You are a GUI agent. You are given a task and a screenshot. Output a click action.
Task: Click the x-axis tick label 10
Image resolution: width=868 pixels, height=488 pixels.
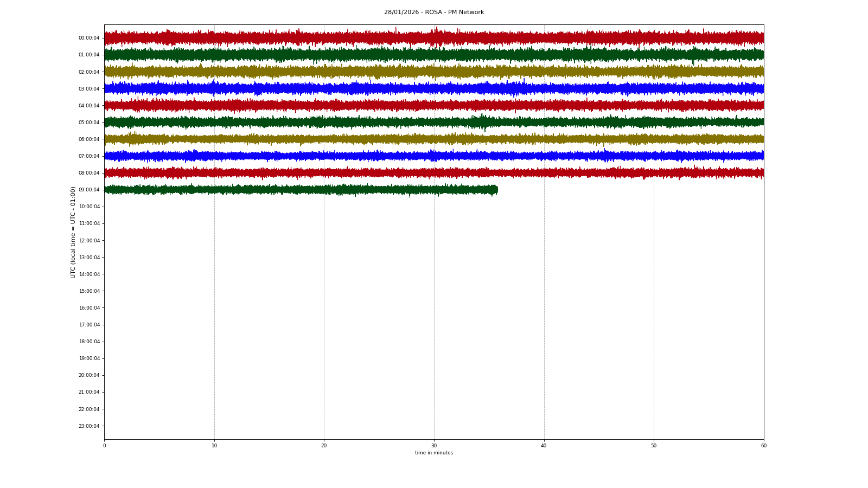[x=214, y=446]
